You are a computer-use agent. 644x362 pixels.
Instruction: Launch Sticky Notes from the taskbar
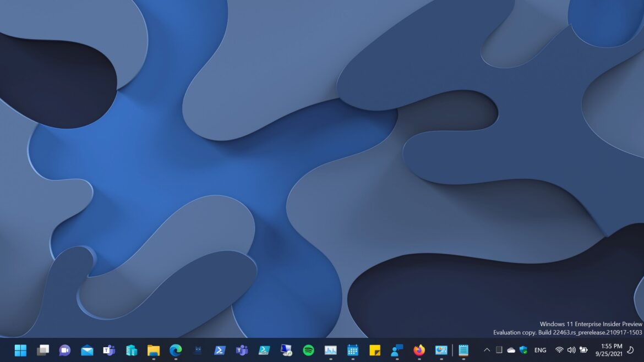[375, 350]
